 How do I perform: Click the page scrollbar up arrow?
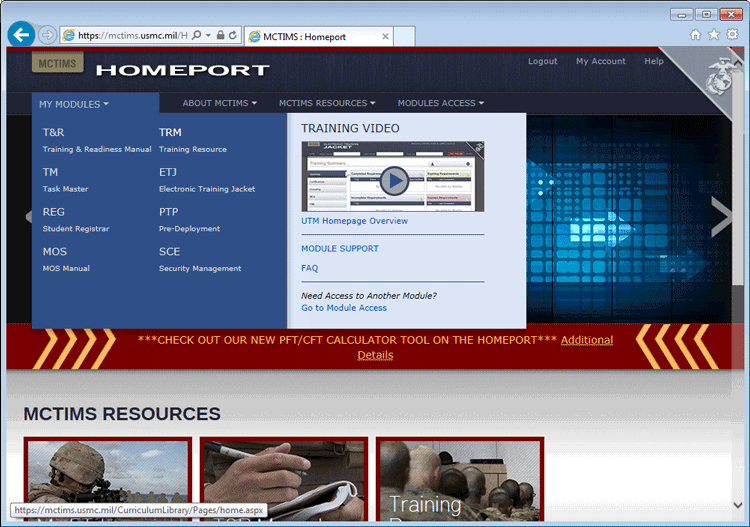pyautogui.click(x=738, y=63)
